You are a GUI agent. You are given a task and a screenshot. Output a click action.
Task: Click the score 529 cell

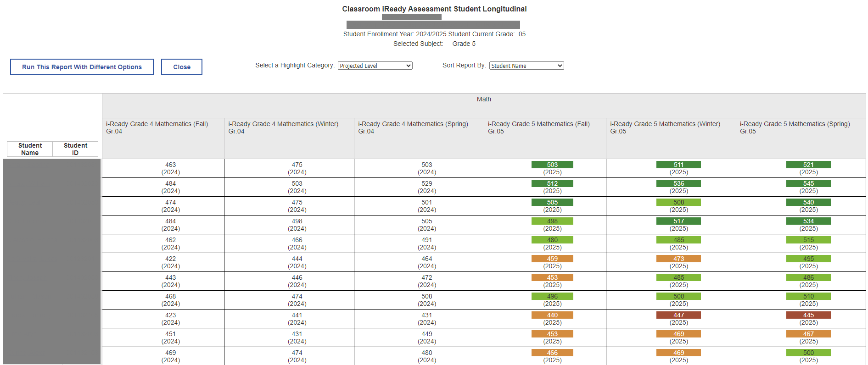coord(419,187)
